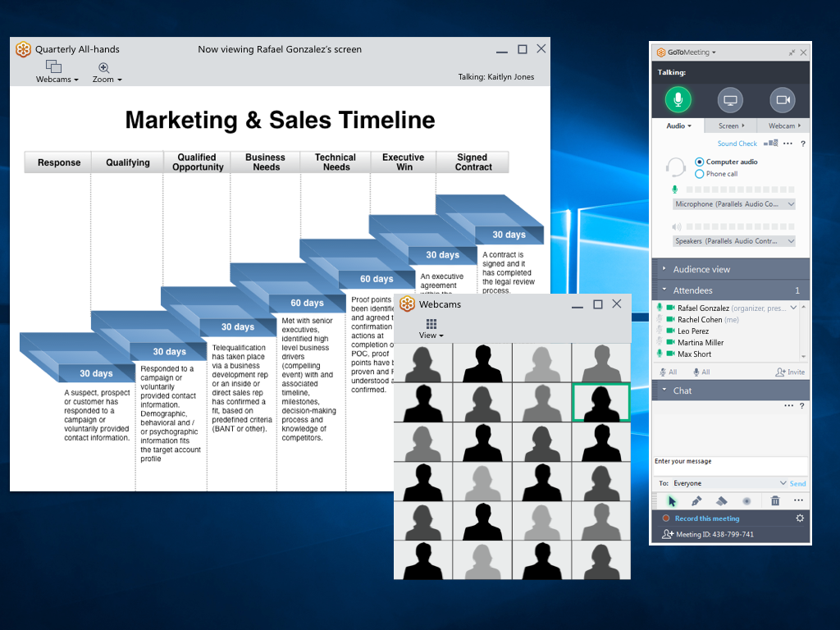Click the invite icon beside Meeting ID

pos(668,534)
